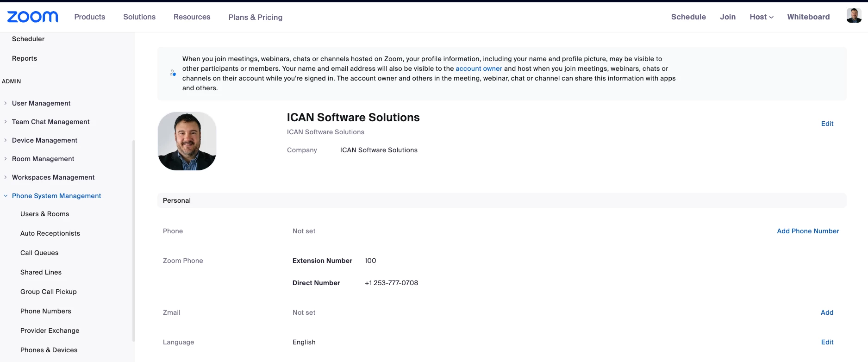Viewport: 868px width, 362px height.
Task: Open Group Call Pickup
Action: 49,292
